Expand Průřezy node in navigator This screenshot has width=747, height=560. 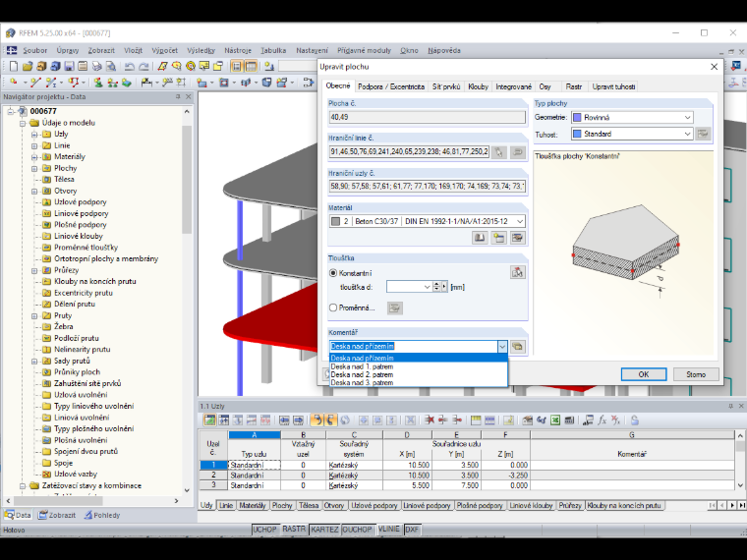(34, 270)
